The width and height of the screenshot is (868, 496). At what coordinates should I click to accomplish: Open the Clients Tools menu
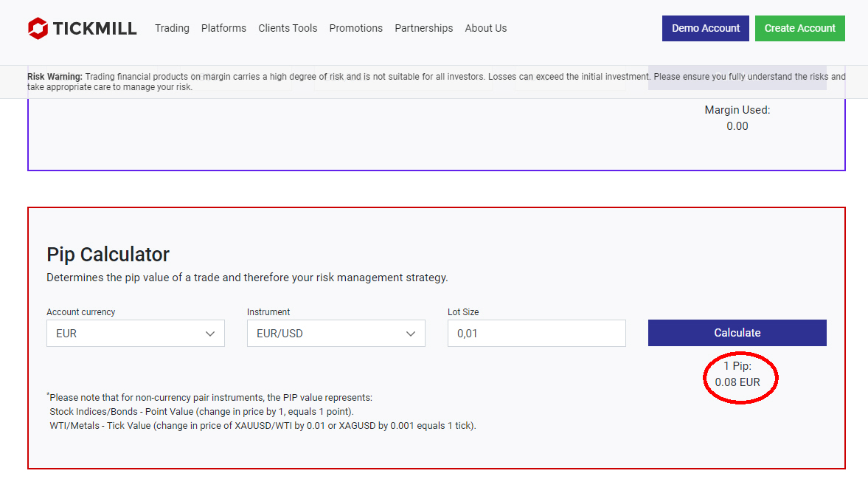click(288, 28)
